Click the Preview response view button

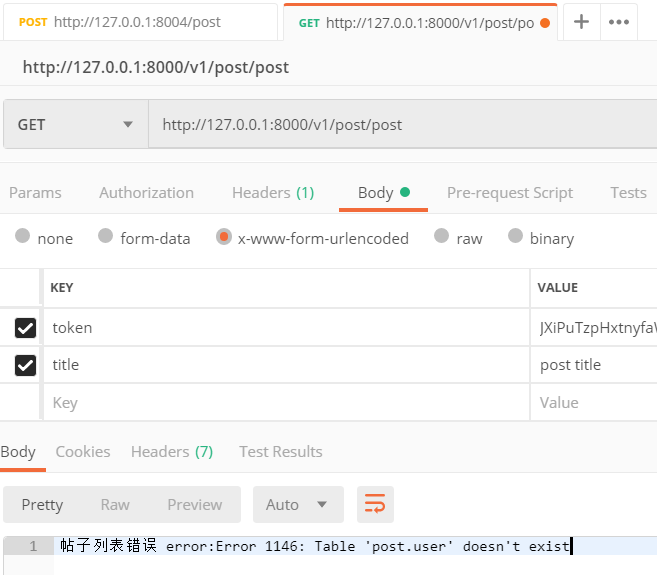[194, 504]
